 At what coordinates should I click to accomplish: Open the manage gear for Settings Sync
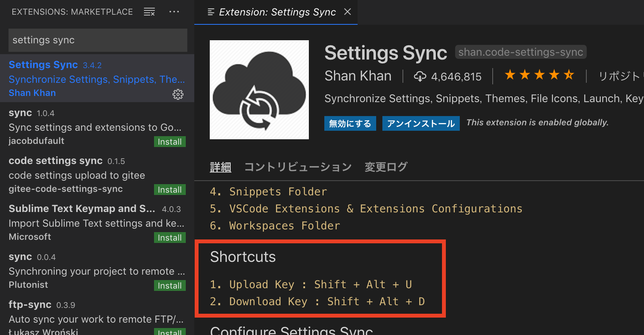(x=178, y=94)
